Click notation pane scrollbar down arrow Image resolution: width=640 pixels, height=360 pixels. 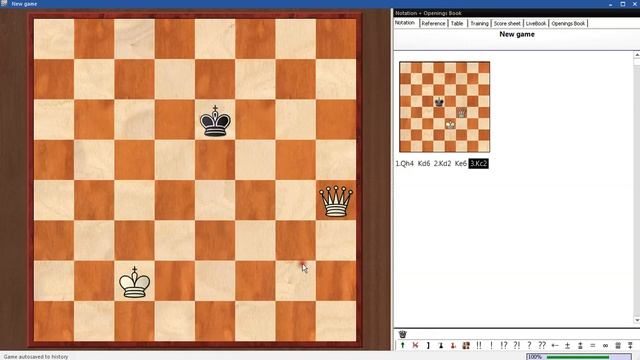(637, 320)
